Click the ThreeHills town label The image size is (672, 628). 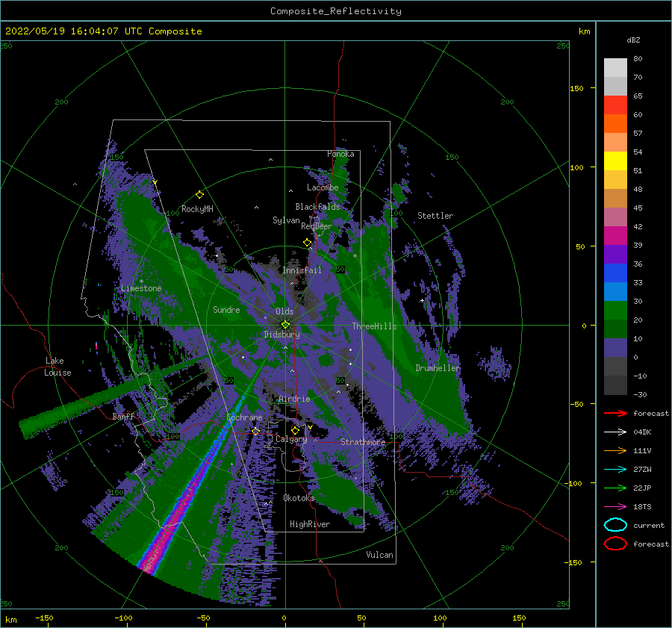click(x=375, y=326)
